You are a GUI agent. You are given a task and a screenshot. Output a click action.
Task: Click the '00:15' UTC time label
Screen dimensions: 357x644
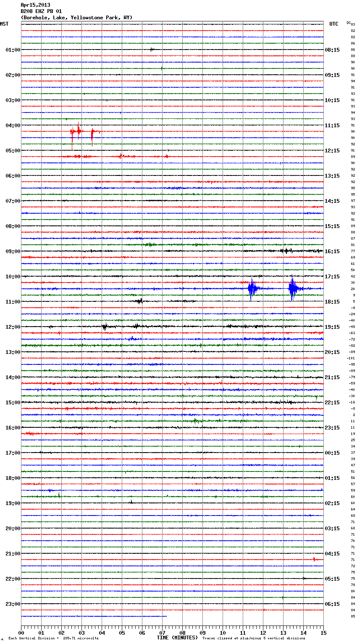332,453
